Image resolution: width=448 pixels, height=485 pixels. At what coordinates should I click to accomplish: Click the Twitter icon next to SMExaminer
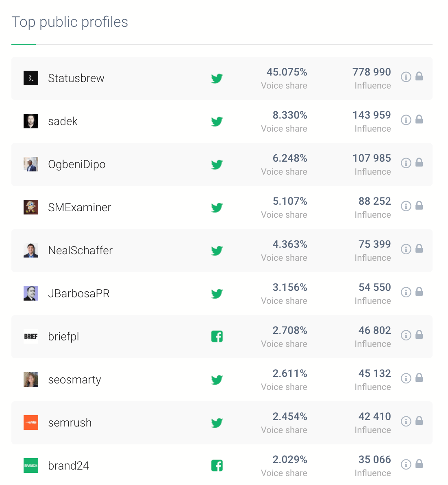(x=217, y=207)
